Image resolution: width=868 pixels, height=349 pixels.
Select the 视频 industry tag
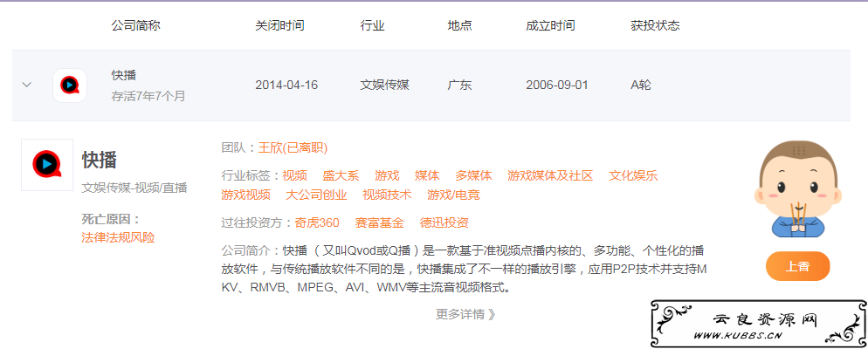tap(294, 176)
